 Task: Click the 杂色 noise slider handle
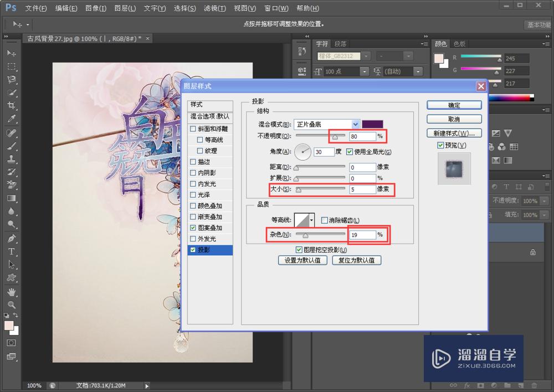coord(305,235)
